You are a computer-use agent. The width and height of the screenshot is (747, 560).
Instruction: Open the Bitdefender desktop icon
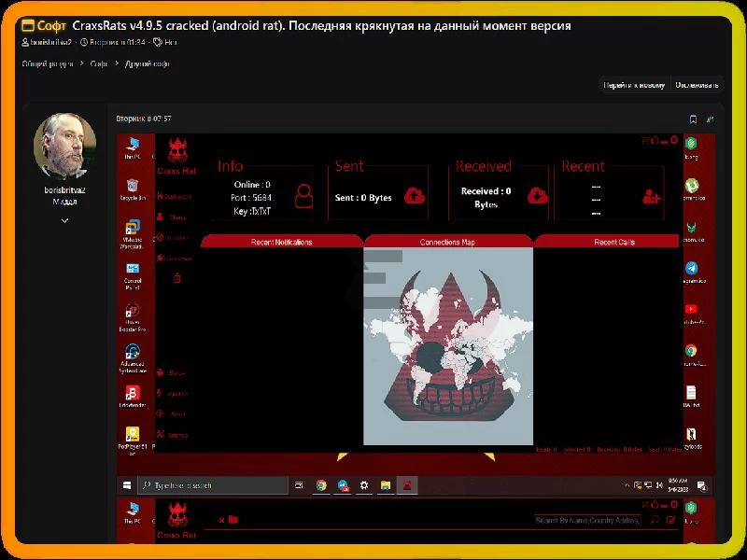[x=133, y=397]
